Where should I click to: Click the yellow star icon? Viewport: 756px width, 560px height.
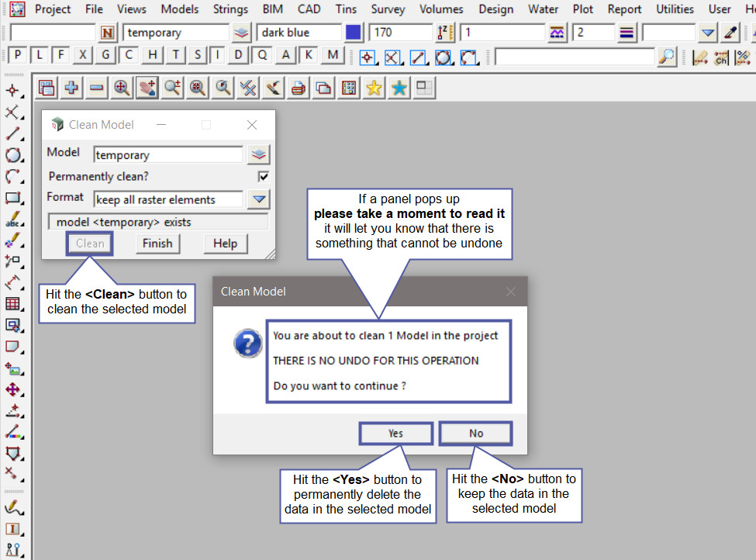(374, 88)
